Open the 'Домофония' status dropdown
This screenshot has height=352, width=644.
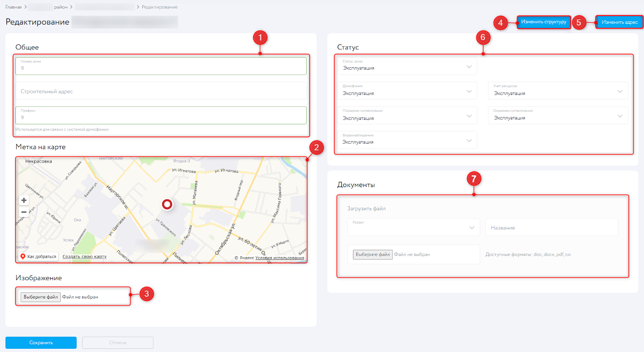(407, 91)
